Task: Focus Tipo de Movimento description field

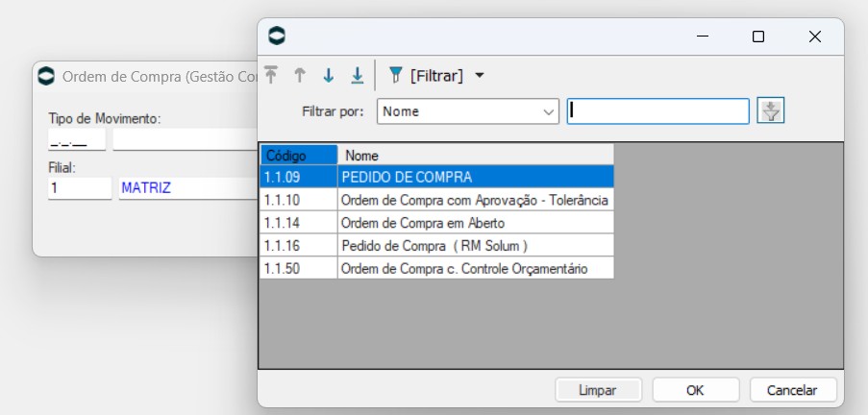Action: point(185,139)
